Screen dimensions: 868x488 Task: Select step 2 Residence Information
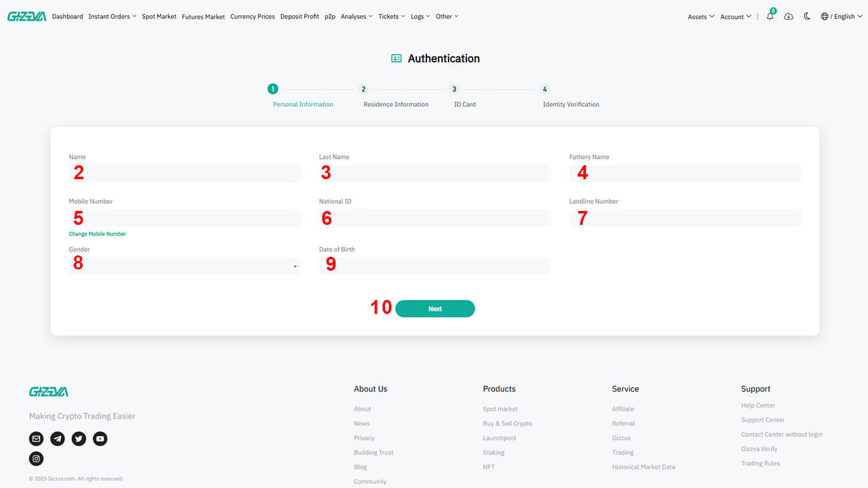(x=363, y=90)
